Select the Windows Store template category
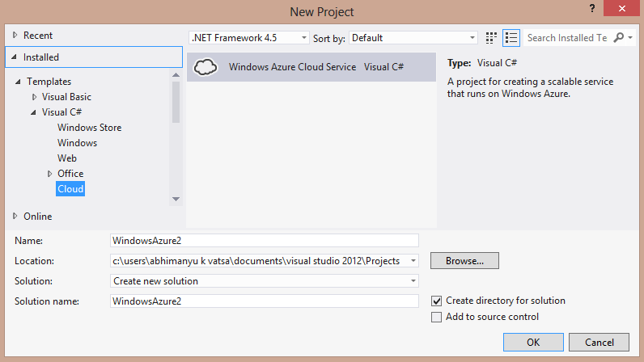 pos(89,128)
